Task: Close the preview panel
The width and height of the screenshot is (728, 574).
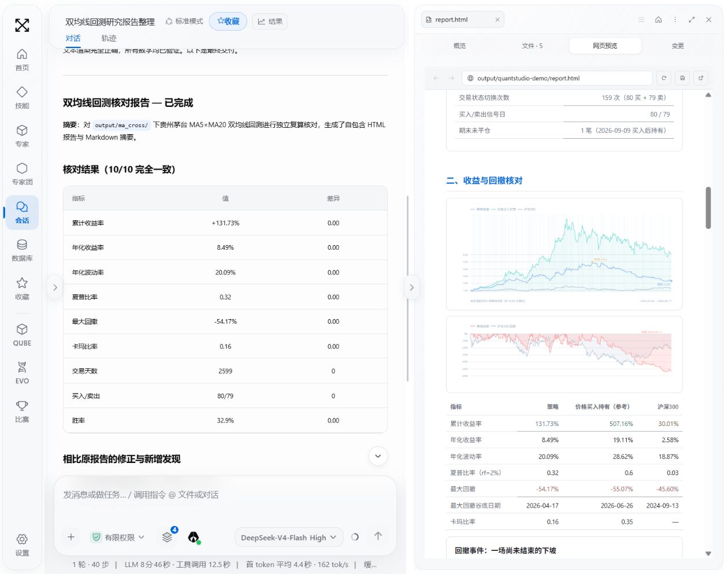Action: point(708,19)
